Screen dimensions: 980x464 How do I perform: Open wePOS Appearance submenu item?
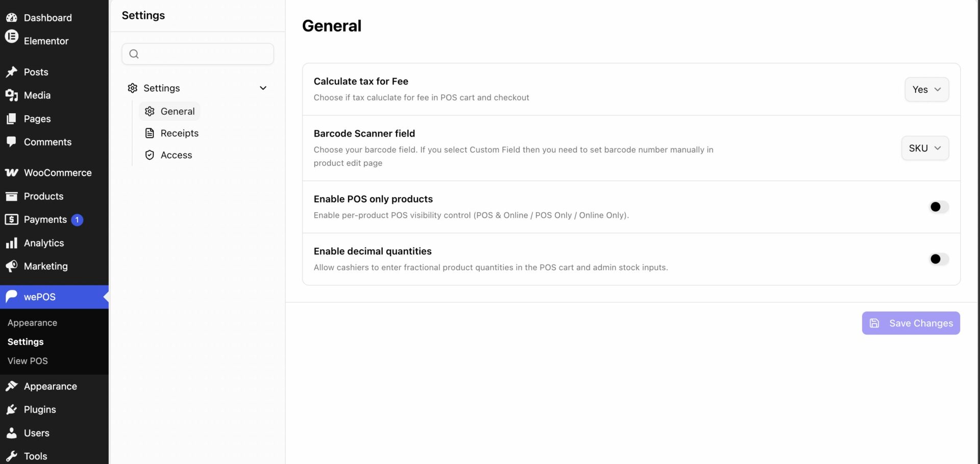point(32,323)
